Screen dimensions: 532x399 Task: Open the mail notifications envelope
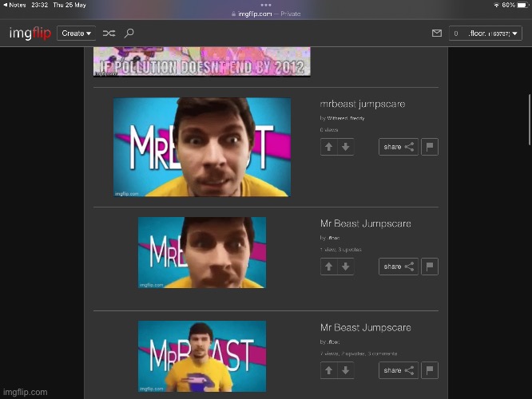coord(437,34)
